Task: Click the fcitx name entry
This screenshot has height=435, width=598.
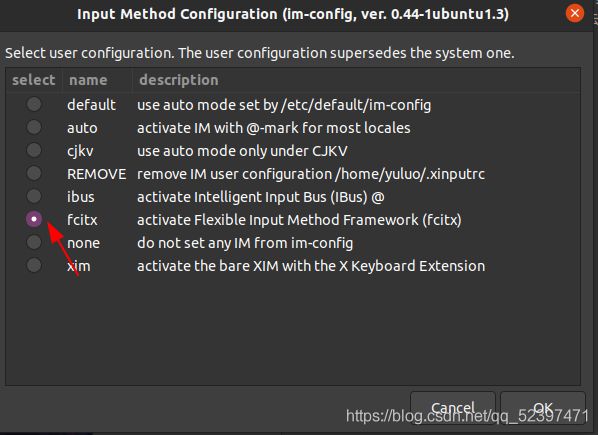Action: pyautogui.click(x=82, y=220)
